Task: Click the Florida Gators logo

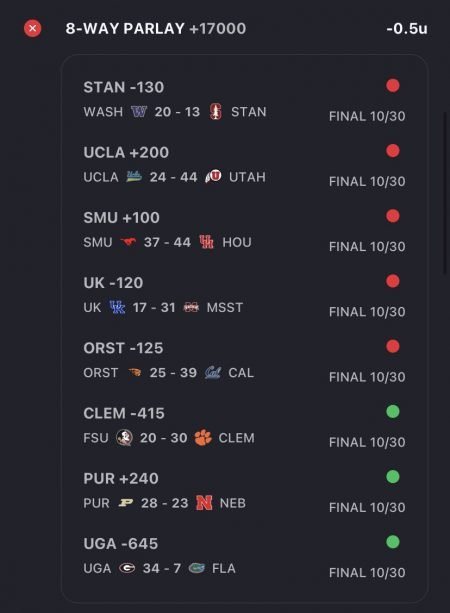Action: (x=196, y=568)
